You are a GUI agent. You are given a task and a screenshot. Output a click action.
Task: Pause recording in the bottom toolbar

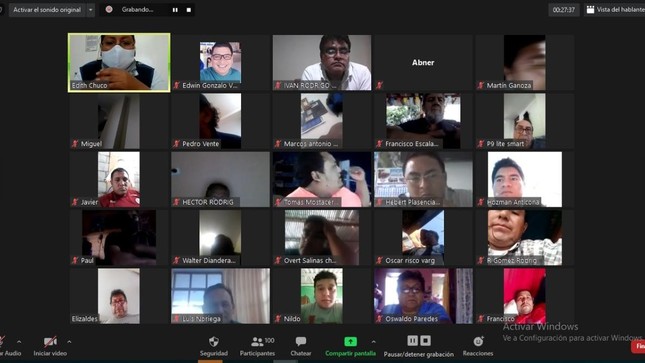(x=412, y=340)
